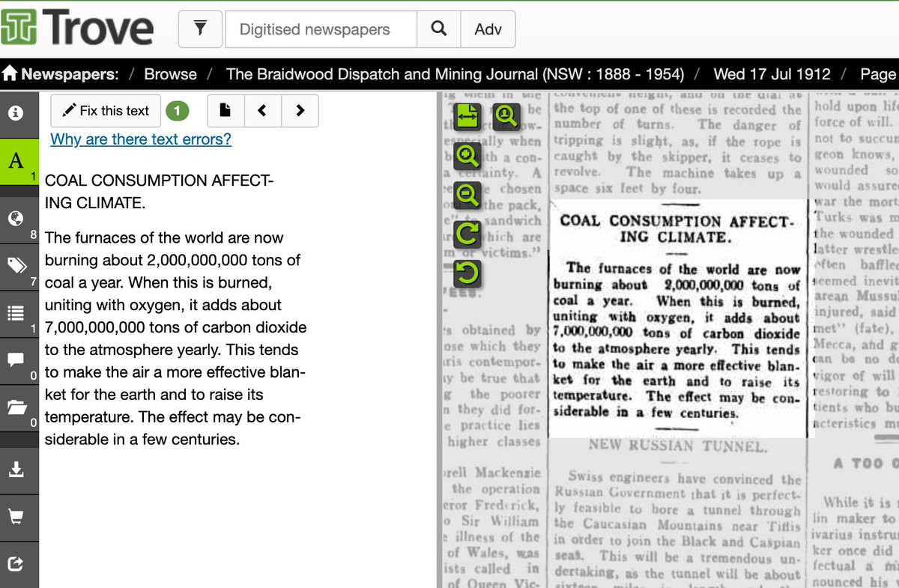The image size is (899, 588).
Task: Open the Wed 17 Jul 1912 breadcrumb
Action: (772, 74)
